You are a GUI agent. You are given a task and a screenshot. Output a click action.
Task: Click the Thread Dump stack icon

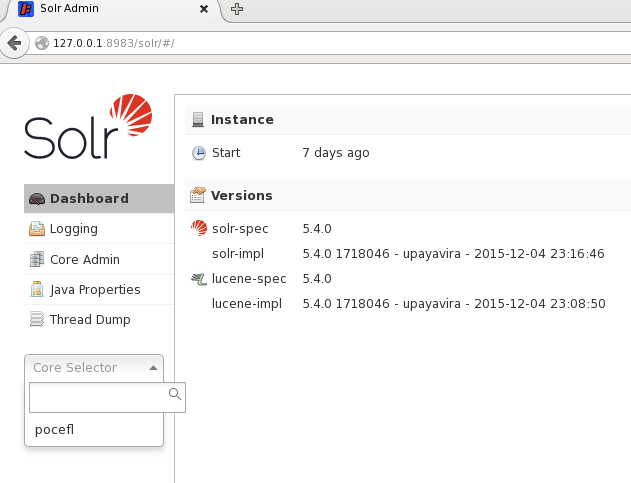tap(37, 319)
